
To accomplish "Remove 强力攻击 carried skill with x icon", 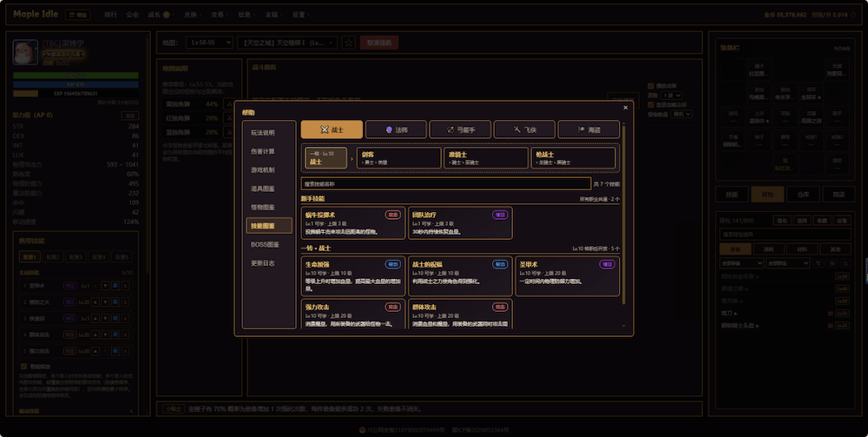I will pos(126,351).
